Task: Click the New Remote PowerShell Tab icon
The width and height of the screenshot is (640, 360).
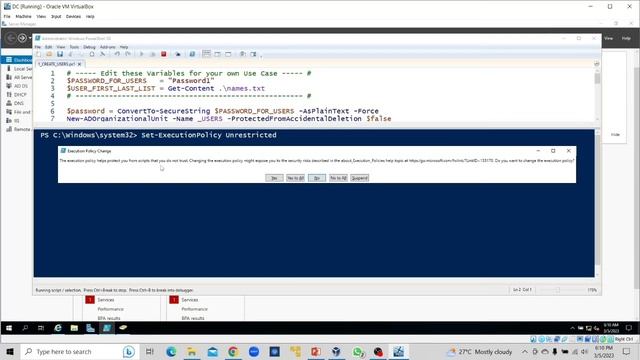Action: [x=178, y=54]
